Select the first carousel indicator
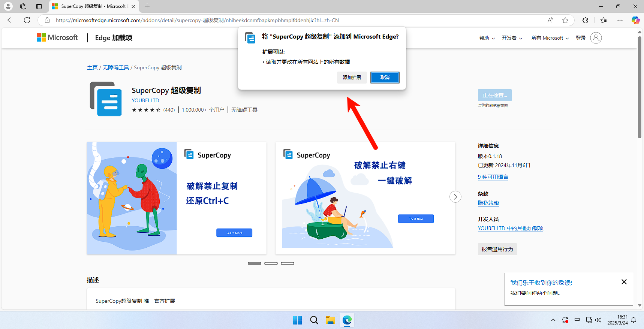This screenshot has width=644, height=329. [255, 263]
